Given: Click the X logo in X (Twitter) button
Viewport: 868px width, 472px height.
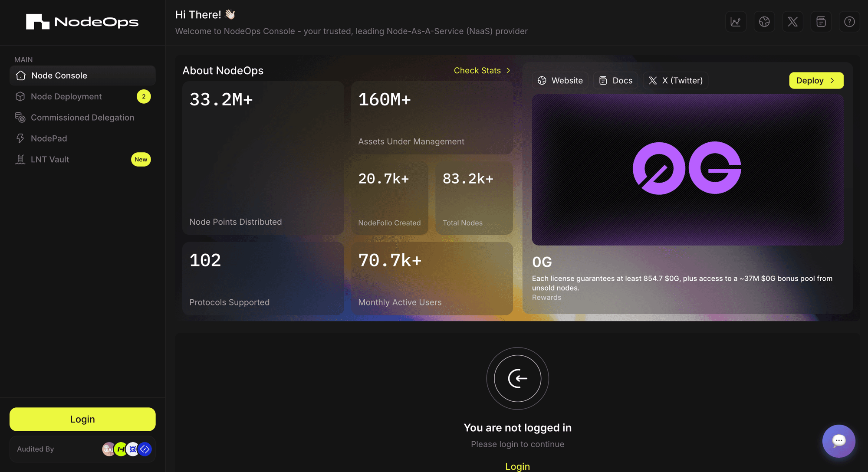Looking at the screenshot, I should click(653, 81).
